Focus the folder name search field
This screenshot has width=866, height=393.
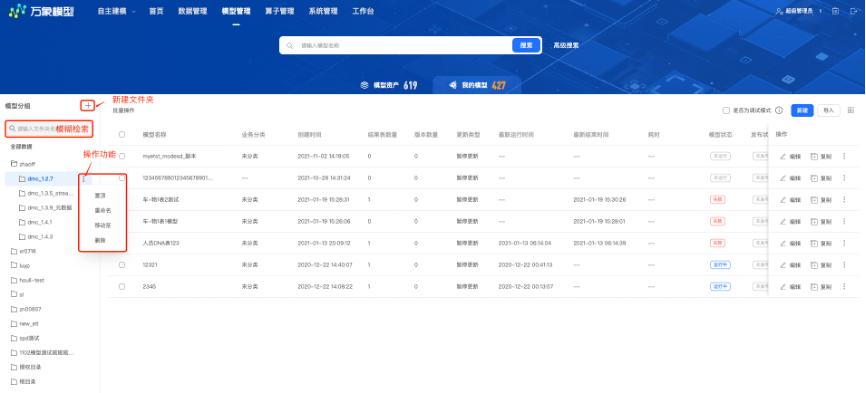click(49, 129)
